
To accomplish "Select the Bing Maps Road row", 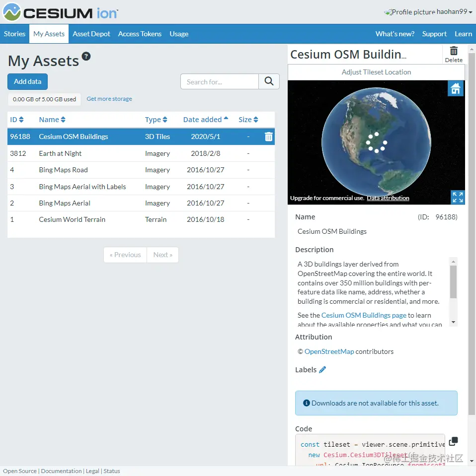I will point(141,170).
